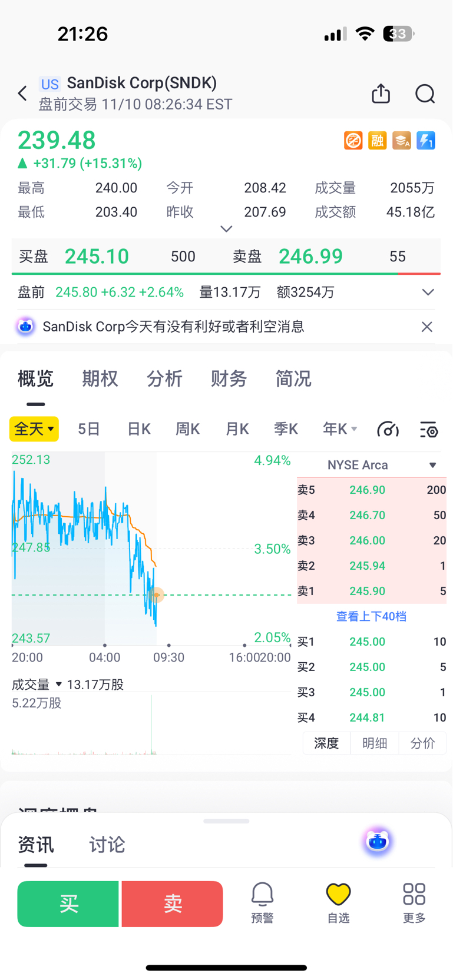Tap the ask price 246.99

(310, 257)
